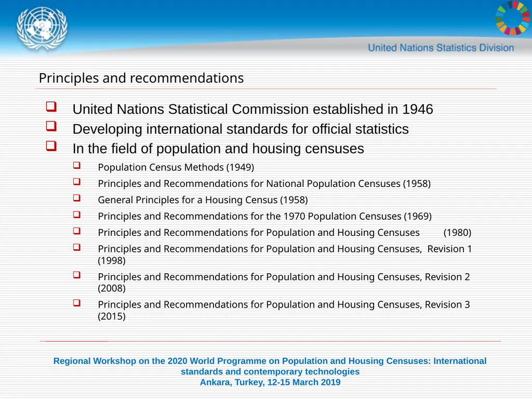
Task: Select 'In the field of population and housing censuses'
Action: [x=218, y=149]
